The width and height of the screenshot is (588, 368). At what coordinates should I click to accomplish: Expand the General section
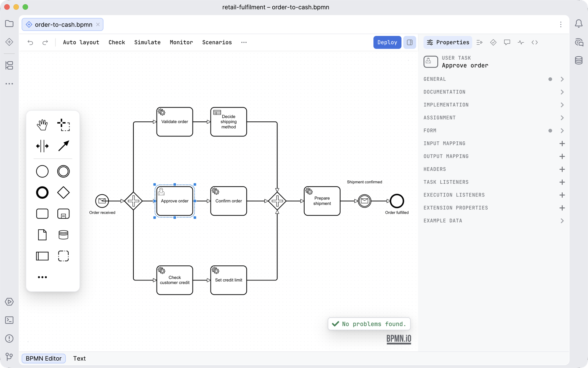pyautogui.click(x=494, y=79)
